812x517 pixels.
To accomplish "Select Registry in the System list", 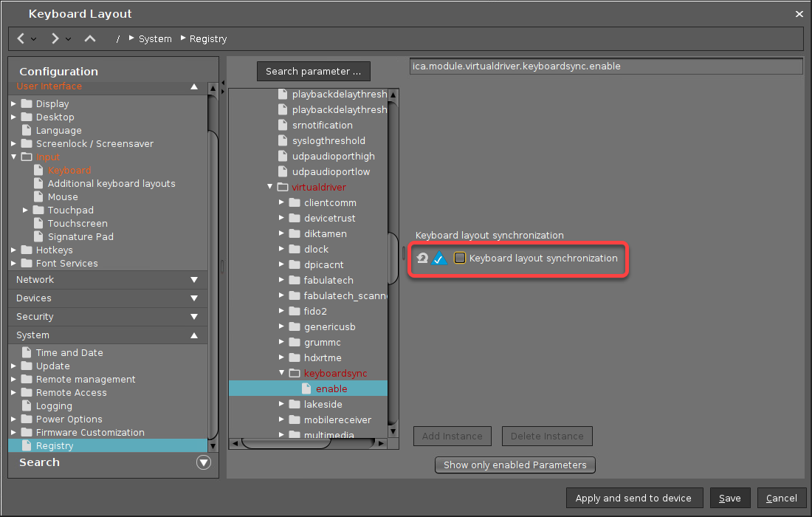I will pyautogui.click(x=55, y=446).
